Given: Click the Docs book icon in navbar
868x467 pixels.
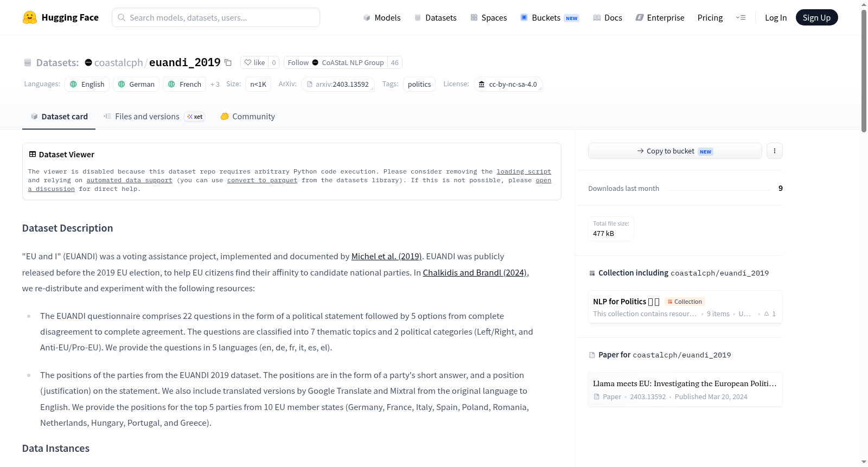Looking at the screenshot, I should point(597,17).
